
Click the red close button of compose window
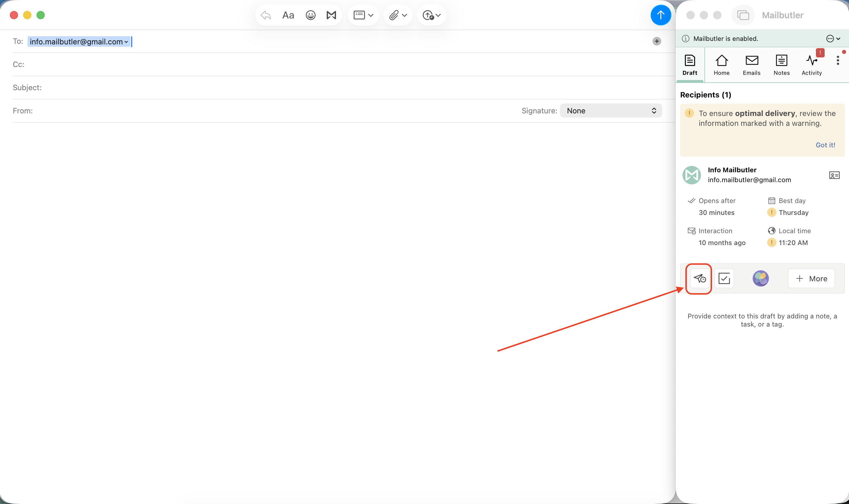pos(14,15)
